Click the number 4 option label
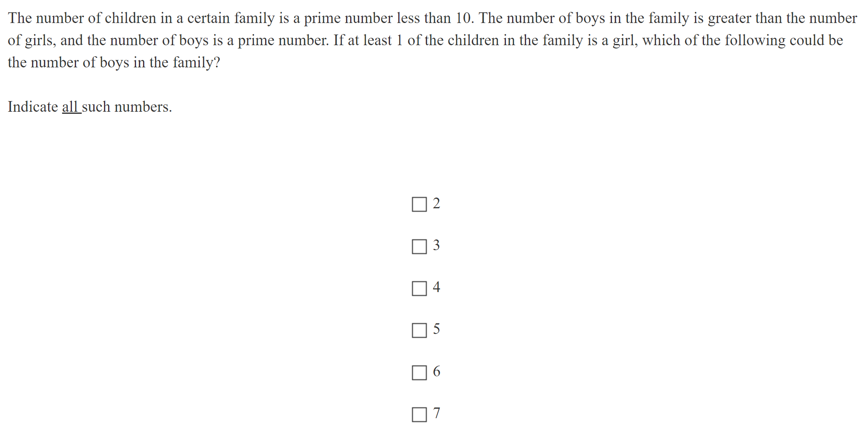This screenshot has height=442, width=868. 436,287
